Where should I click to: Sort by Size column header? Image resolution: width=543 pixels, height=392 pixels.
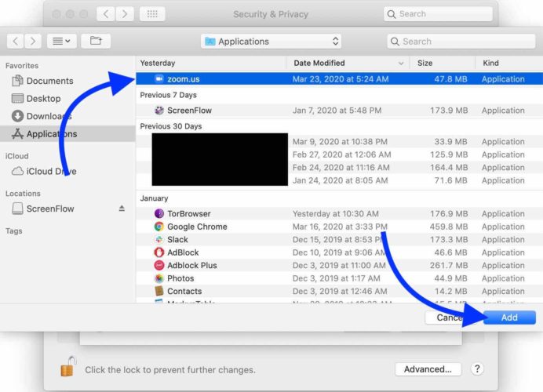point(442,63)
